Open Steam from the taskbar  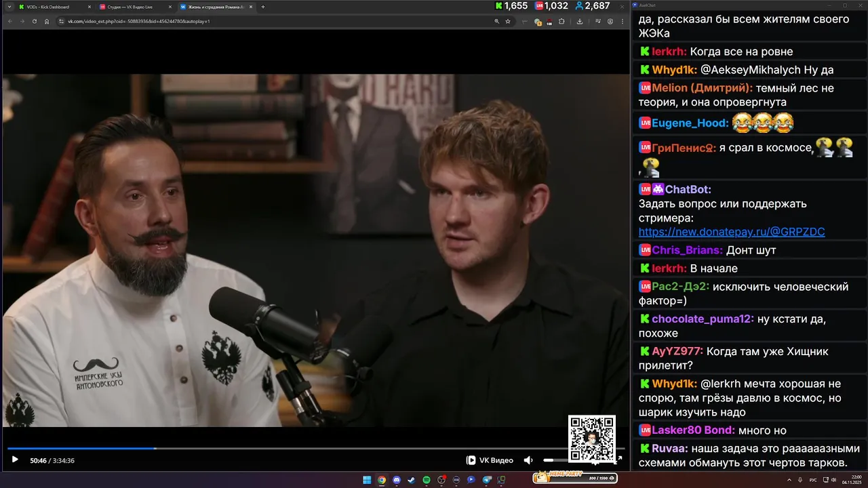pyautogui.click(x=412, y=480)
